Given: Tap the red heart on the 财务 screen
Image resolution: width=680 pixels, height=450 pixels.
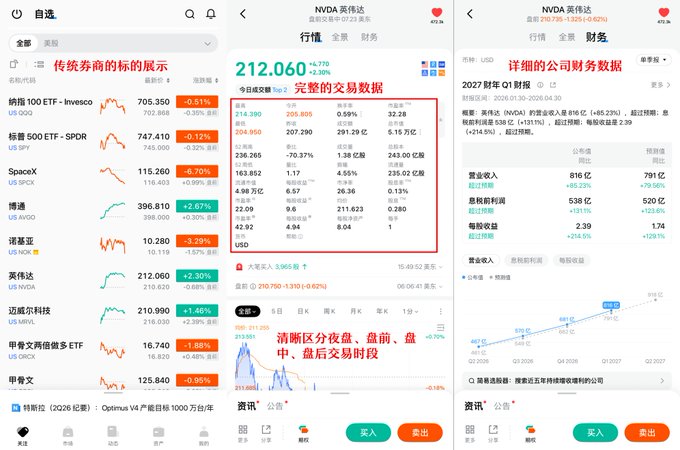Looking at the screenshot, I should tap(664, 13).
